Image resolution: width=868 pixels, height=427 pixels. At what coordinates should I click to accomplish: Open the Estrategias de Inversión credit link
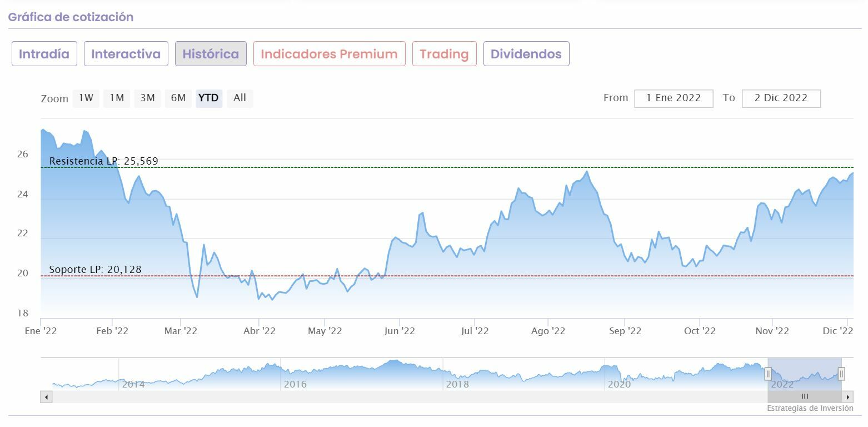coord(810,408)
